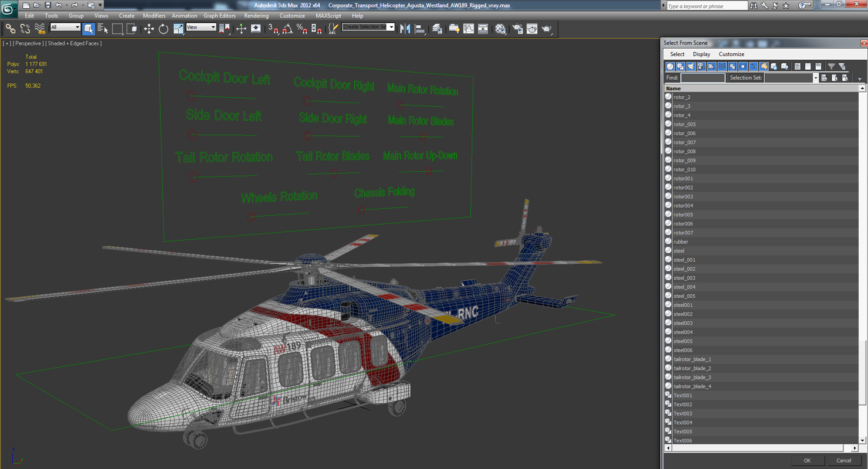Select the rubber object row

761,242
